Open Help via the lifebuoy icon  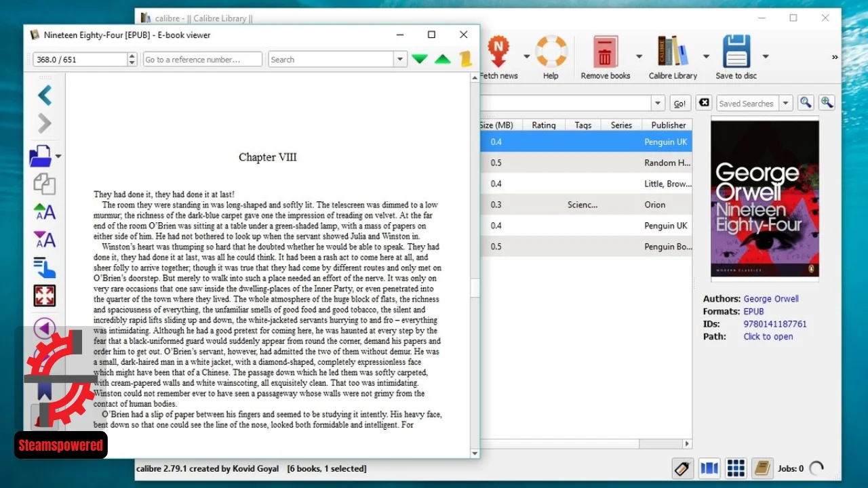[x=551, y=52]
